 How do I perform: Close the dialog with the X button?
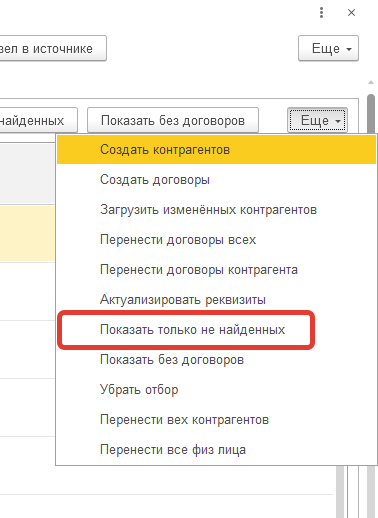(x=351, y=13)
